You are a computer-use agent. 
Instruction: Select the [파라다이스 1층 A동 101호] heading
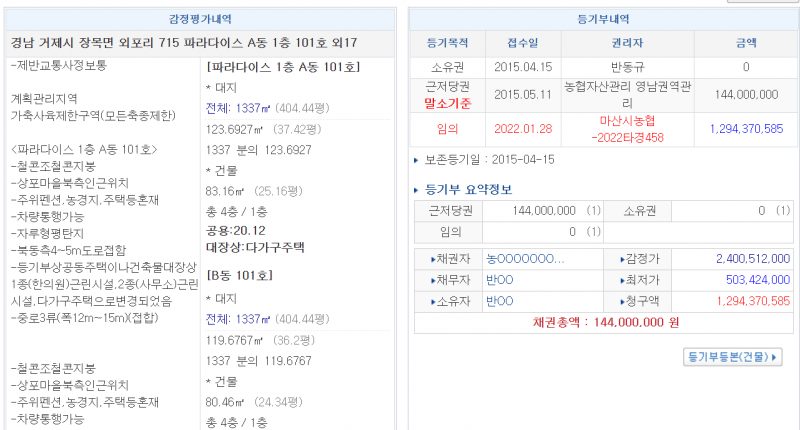tap(282, 67)
